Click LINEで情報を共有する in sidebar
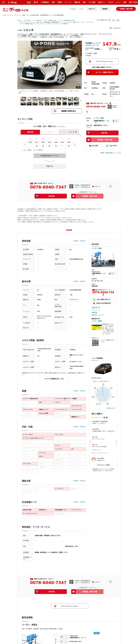 tap(103, 299)
